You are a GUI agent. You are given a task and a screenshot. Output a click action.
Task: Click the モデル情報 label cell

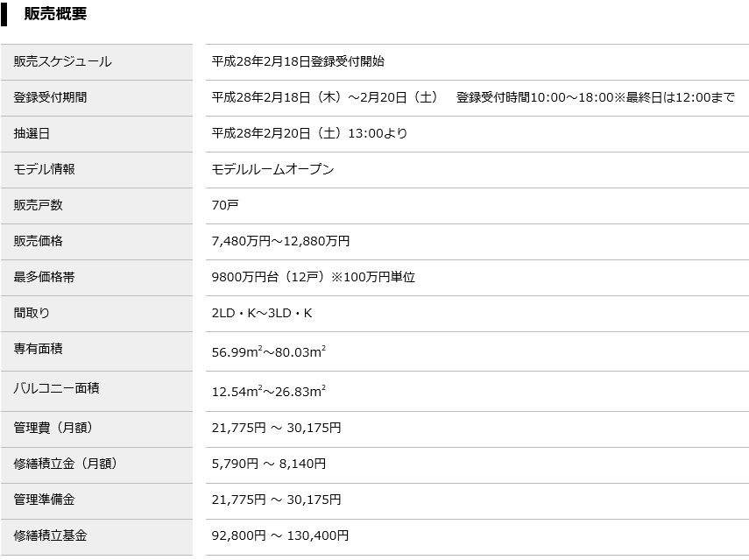[44, 169]
